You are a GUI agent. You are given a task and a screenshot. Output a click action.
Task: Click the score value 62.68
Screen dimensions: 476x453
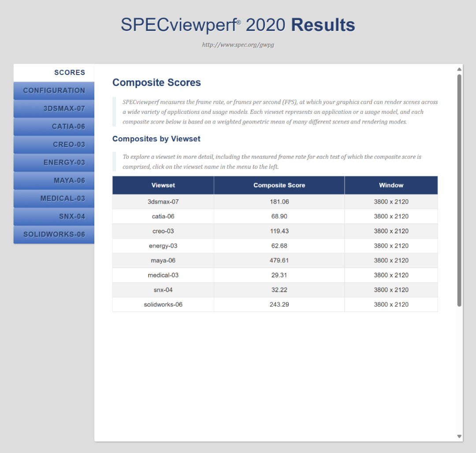click(x=279, y=246)
